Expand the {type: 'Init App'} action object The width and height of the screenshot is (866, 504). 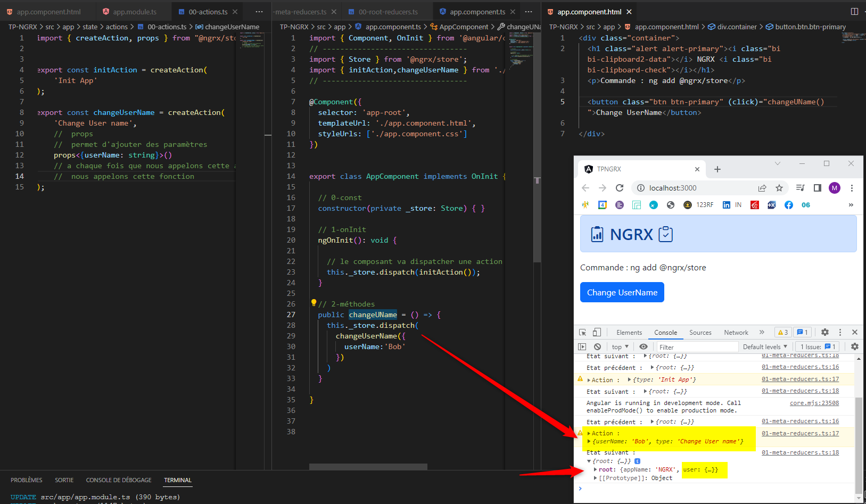click(630, 380)
